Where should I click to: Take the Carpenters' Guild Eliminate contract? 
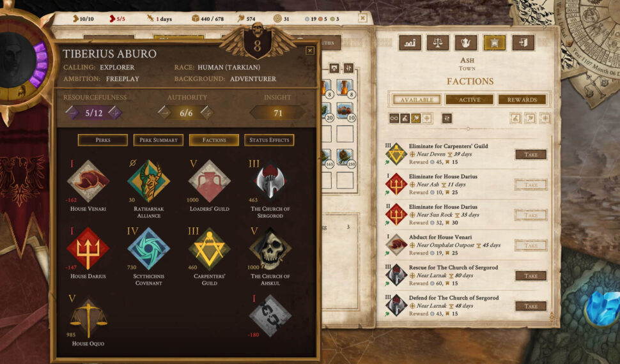(531, 155)
